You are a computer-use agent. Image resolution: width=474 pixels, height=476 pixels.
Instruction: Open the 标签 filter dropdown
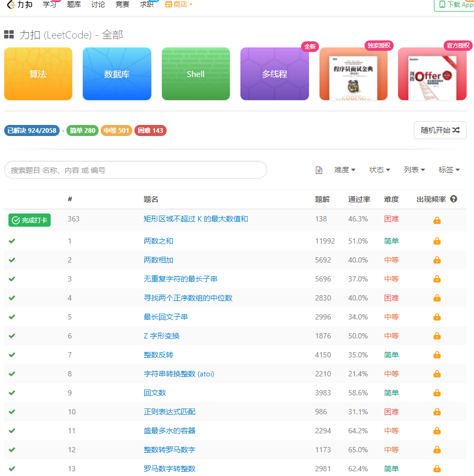449,170
